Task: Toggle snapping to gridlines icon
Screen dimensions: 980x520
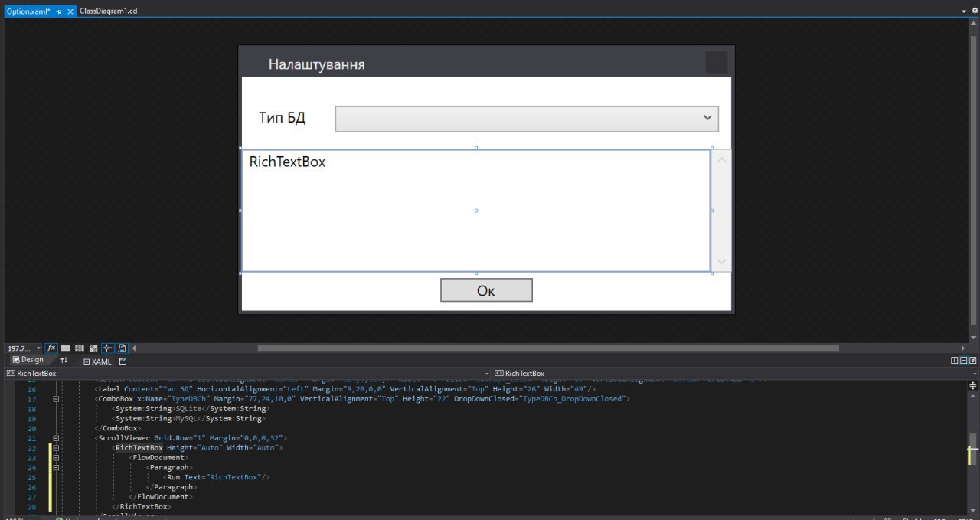Action: (80, 348)
